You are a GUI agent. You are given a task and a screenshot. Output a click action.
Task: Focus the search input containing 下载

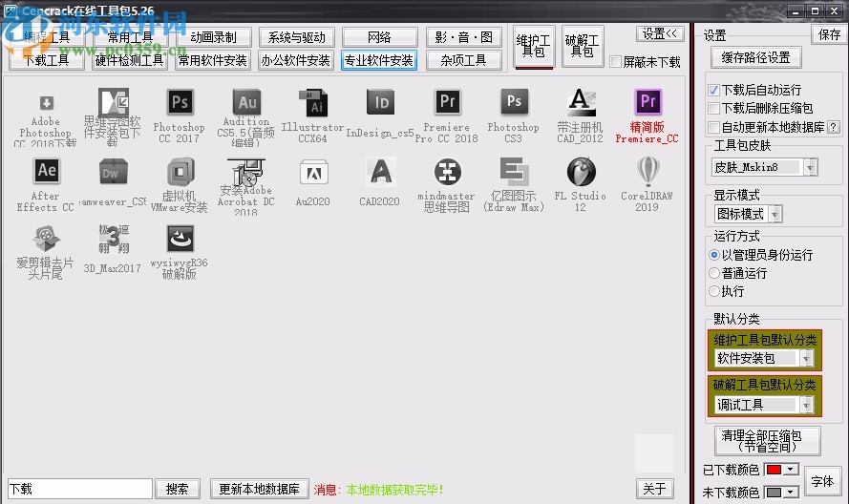tap(80, 489)
